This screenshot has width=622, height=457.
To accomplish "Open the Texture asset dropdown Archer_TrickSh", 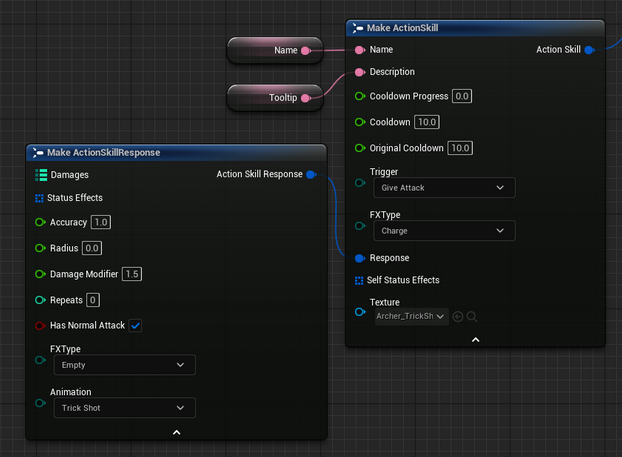I will coord(411,317).
